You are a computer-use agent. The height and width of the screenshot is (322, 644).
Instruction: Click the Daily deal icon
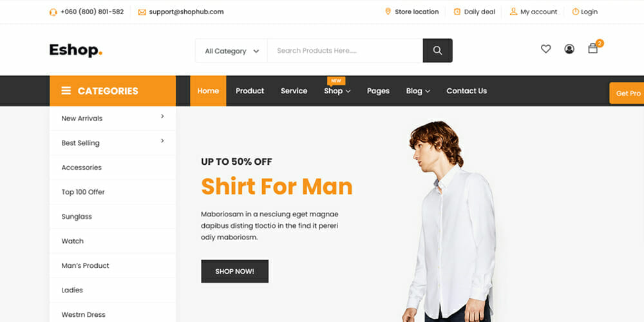[x=457, y=12]
